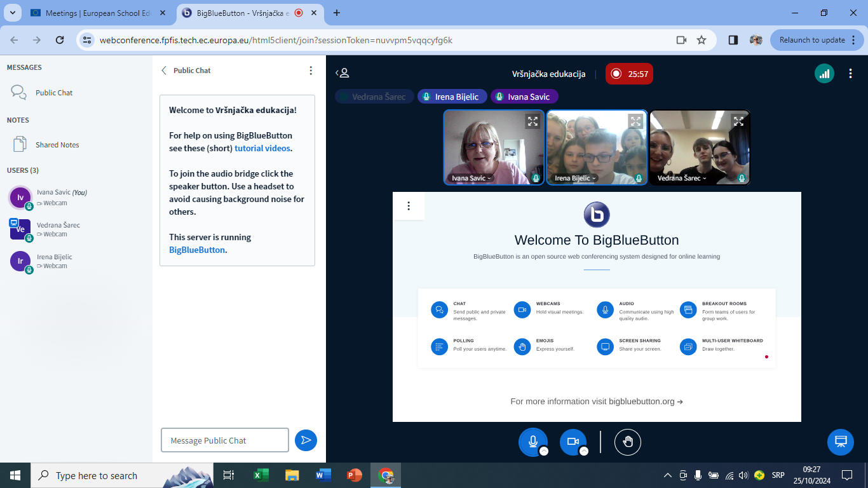Click the Audio feature icon on slide

[605, 309]
